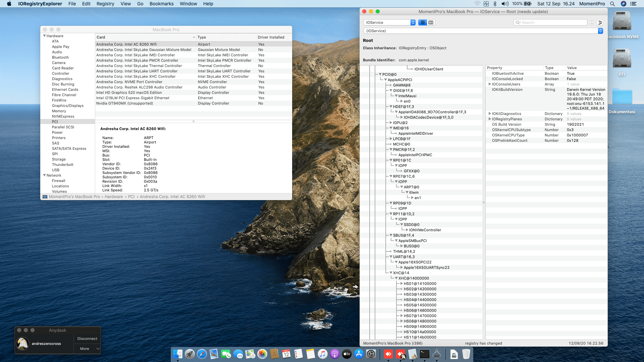The height and width of the screenshot is (362, 644).
Task: Select Bluetooth in the System Information sidebar
Action: [60, 57]
